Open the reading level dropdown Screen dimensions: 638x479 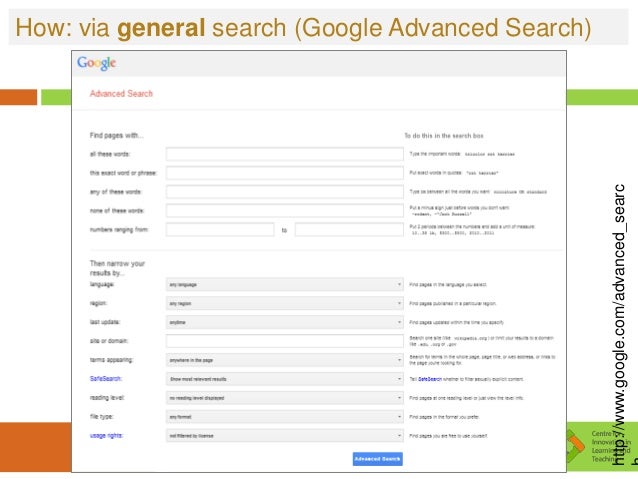coord(284,398)
